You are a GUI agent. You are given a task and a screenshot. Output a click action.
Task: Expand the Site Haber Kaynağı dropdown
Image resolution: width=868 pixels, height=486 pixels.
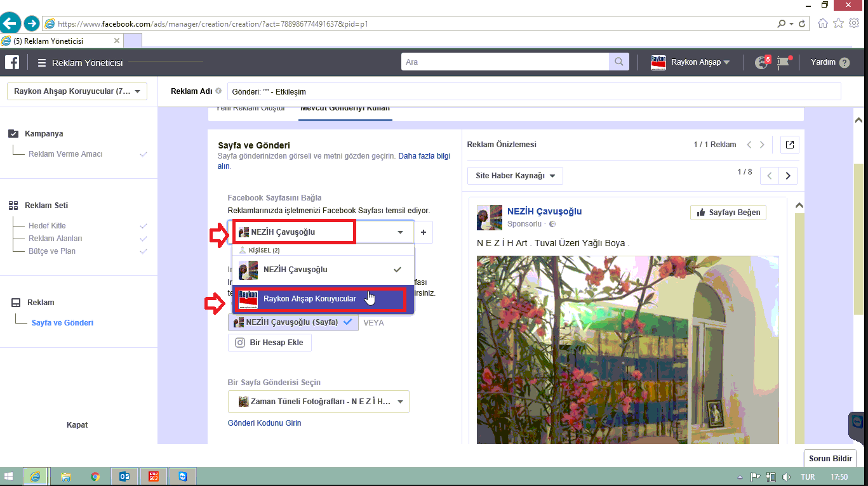[x=515, y=176]
